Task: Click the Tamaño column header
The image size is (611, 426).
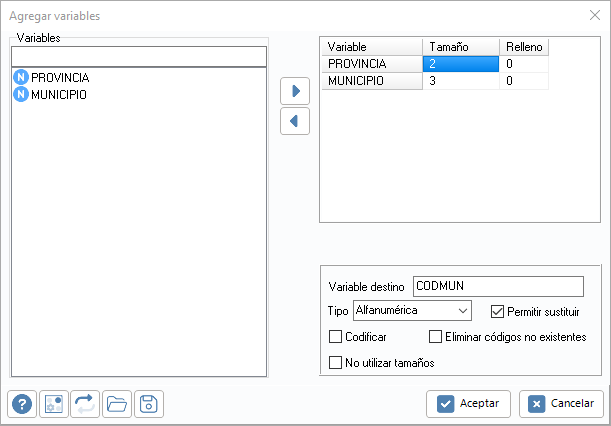Action: click(x=459, y=47)
